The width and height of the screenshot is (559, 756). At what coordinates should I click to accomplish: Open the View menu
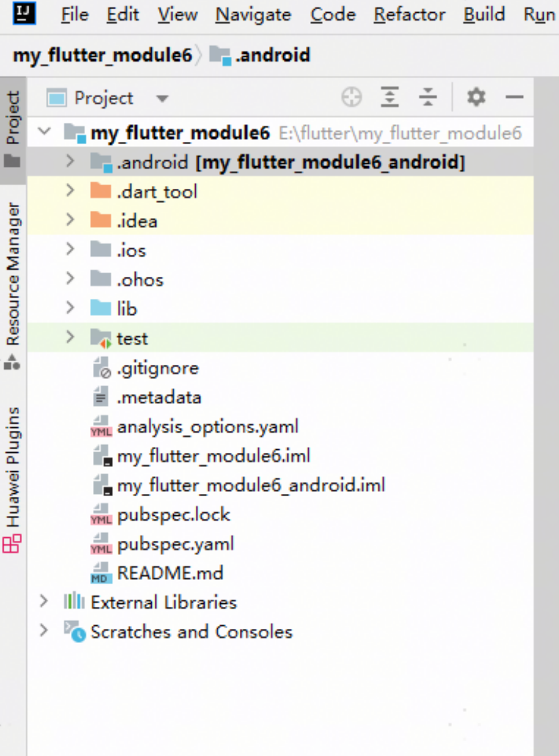[x=178, y=14]
